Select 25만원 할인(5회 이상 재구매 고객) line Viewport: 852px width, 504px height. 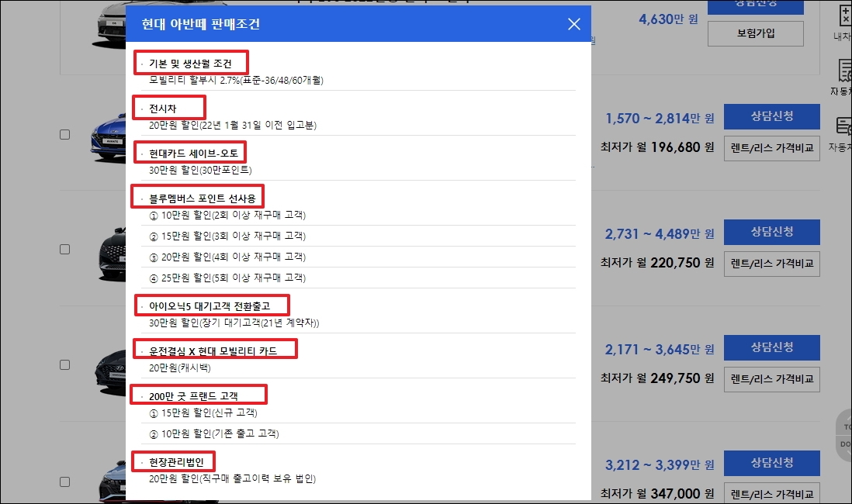coord(227,278)
